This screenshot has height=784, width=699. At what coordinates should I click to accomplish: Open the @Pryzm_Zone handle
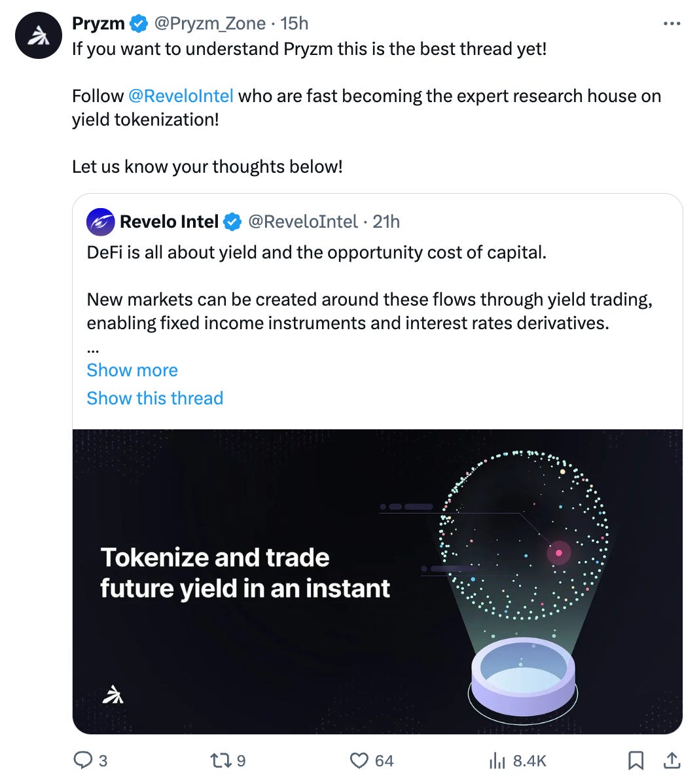[209, 24]
